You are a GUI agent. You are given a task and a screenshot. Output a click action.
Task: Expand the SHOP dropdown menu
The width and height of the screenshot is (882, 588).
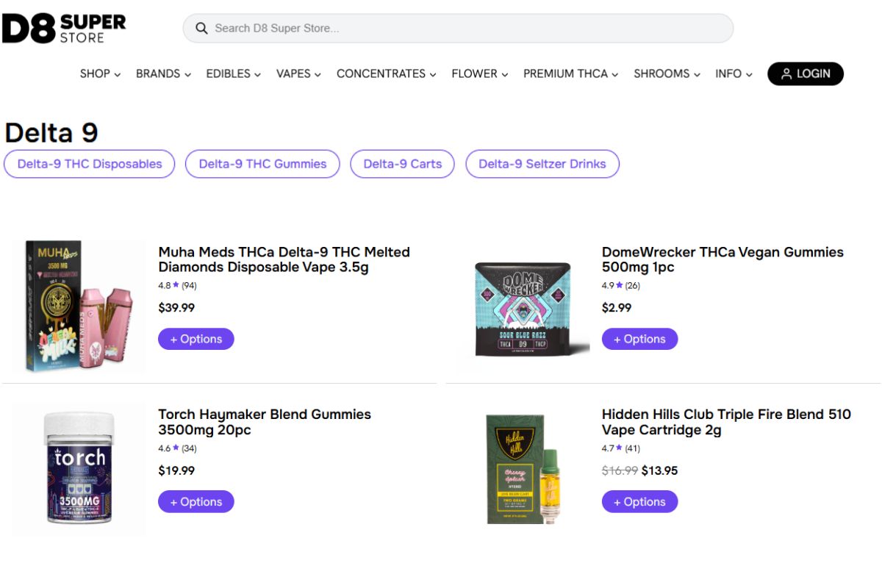pyautogui.click(x=100, y=73)
